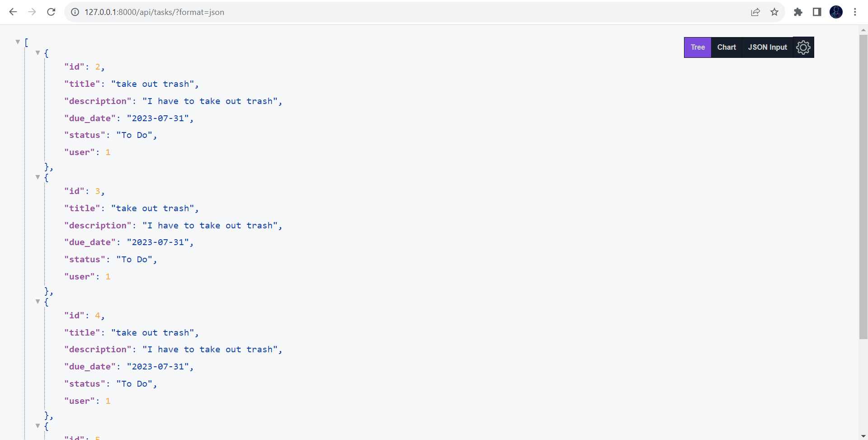Open the Chrome three-dot menu
868x440 pixels.
coord(855,12)
